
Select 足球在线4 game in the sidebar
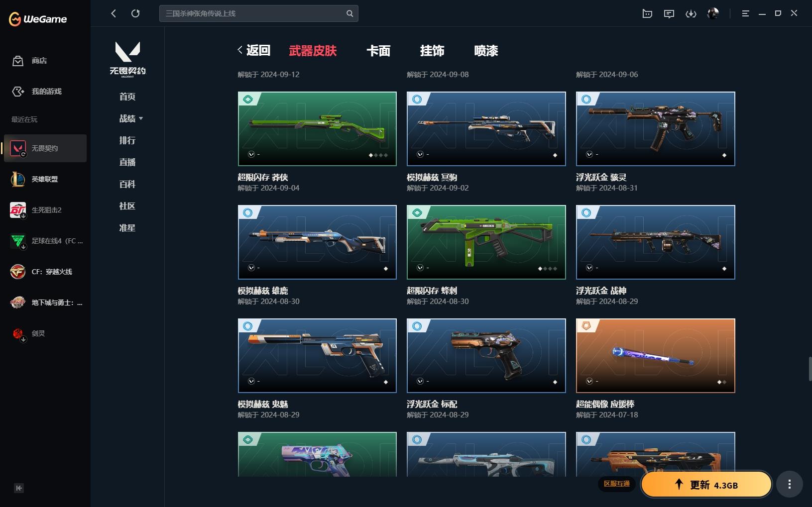tap(45, 241)
